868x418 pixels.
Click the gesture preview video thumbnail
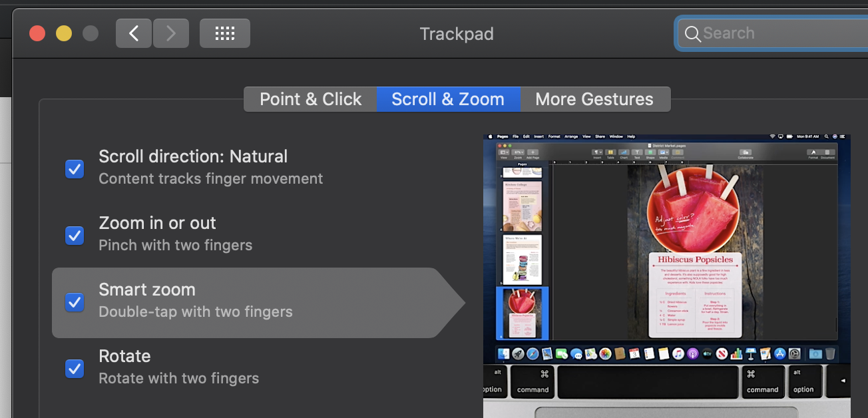(x=667, y=276)
